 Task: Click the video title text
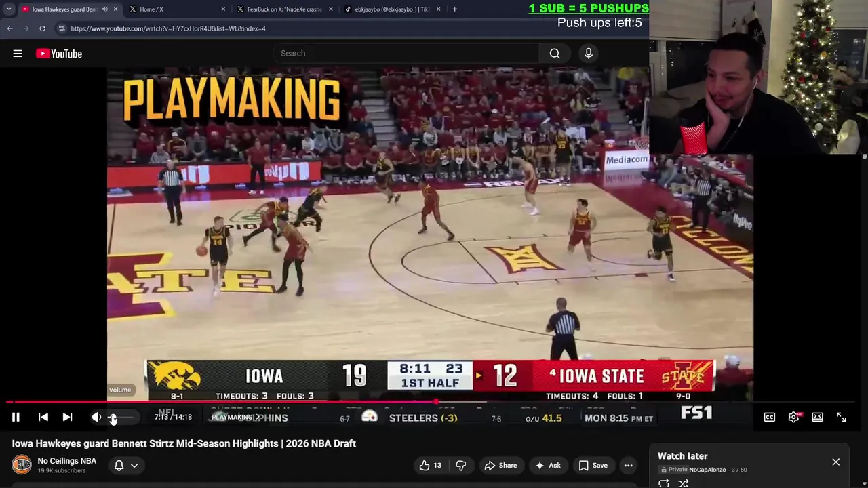coord(184,443)
